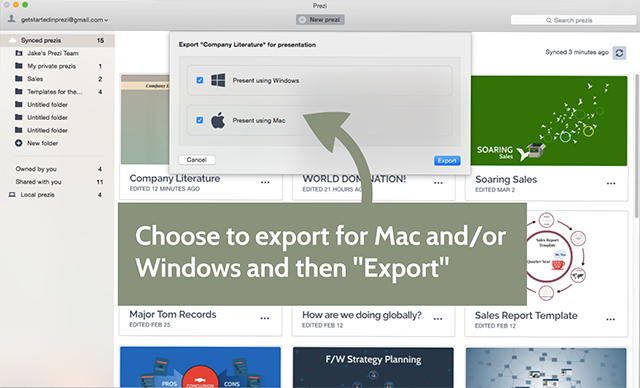Click the Soaring Sales title
640x388 pixels.
(506, 180)
